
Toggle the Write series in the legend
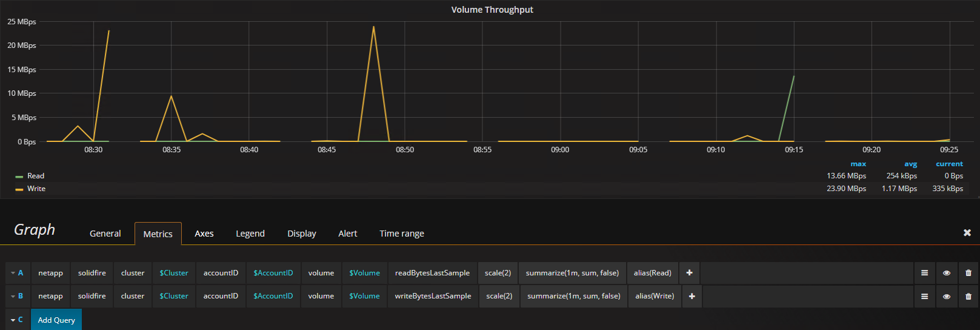[36, 189]
